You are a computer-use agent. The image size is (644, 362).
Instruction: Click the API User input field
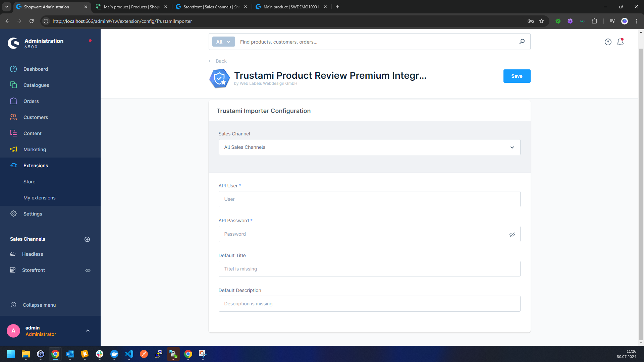(x=369, y=199)
